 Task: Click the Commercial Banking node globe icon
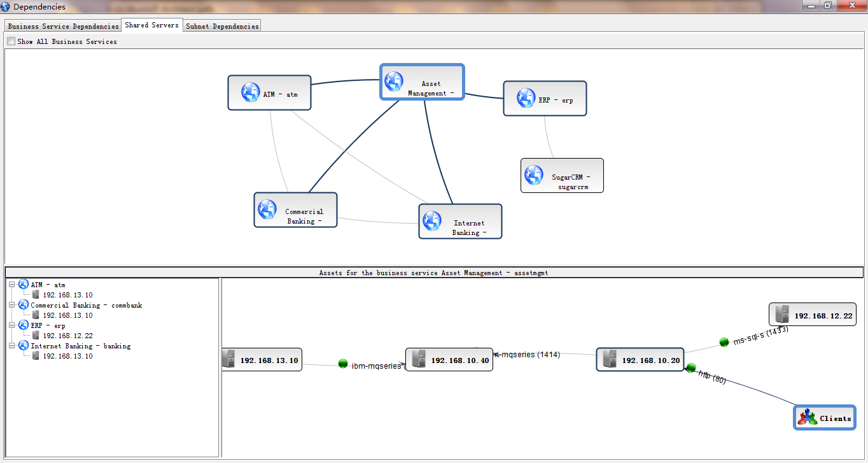point(267,209)
